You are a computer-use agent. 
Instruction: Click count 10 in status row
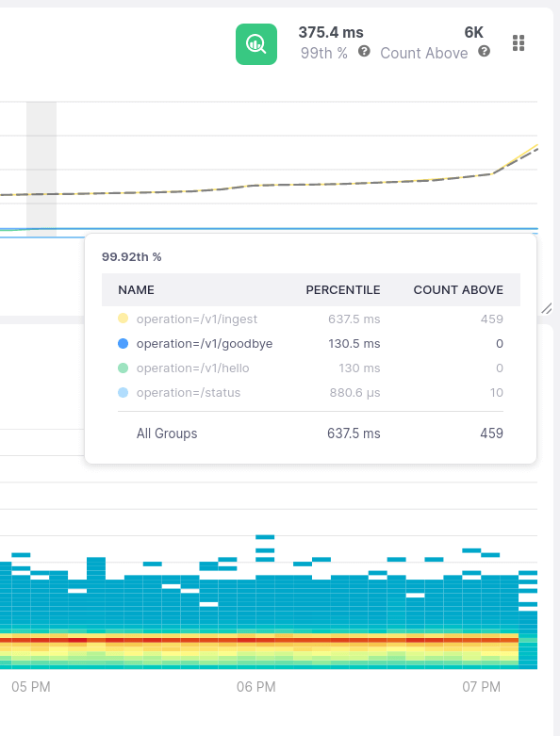497,392
